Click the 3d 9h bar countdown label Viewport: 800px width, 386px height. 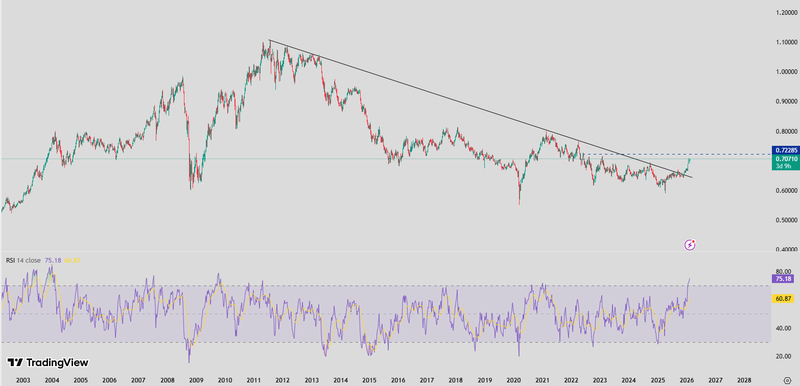[x=784, y=166]
